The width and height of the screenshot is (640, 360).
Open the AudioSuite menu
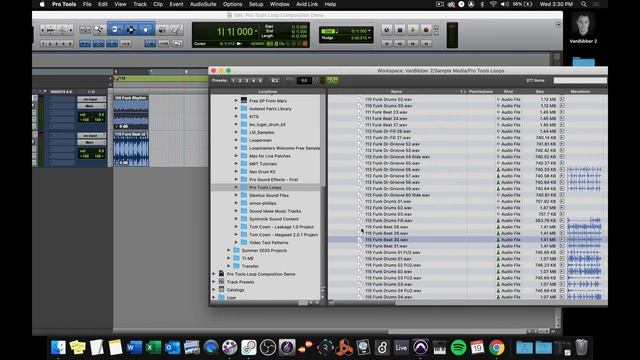click(203, 4)
